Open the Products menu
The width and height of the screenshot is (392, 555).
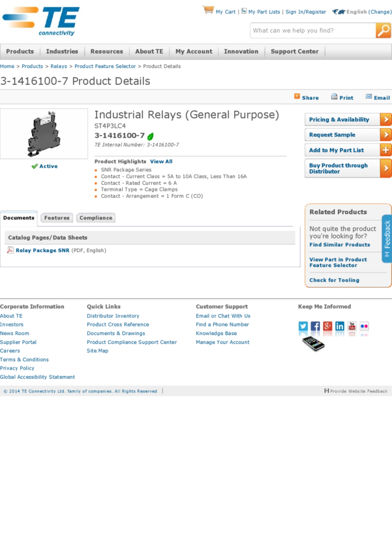pos(20,52)
